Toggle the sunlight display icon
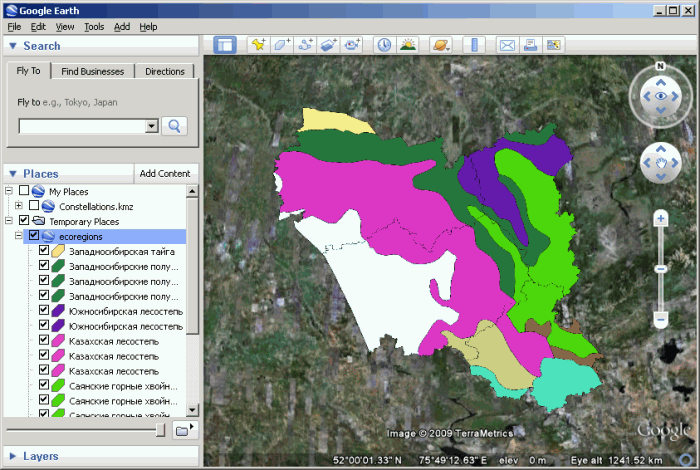Image resolution: width=700 pixels, height=470 pixels. click(408, 45)
